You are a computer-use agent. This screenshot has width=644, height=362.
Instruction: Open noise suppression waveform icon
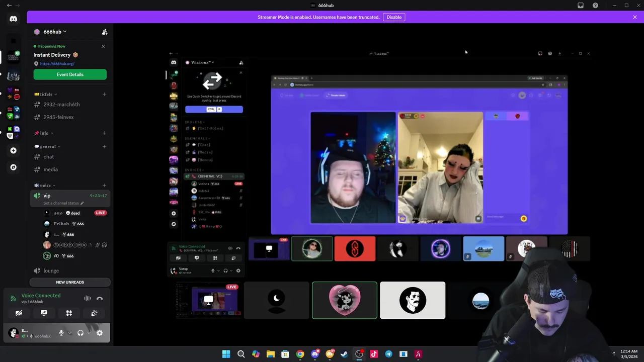88,299
